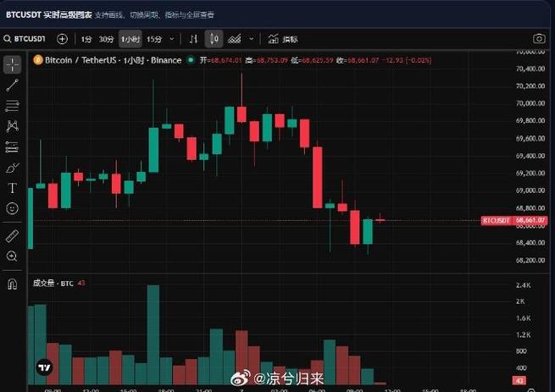The width and height of the screenshot is (555, 392).
Task: Toggle the magnet snap mode
Action: click(x=13, y=284)
